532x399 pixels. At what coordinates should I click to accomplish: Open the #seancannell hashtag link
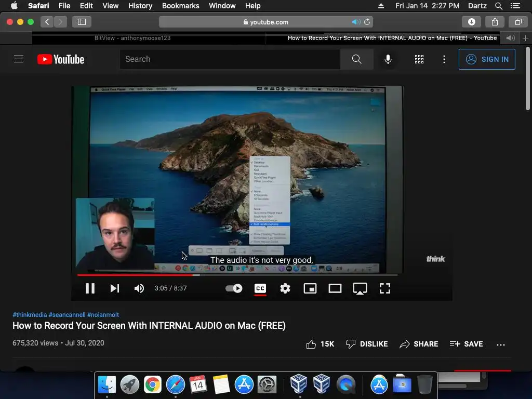tap(67, 314)
